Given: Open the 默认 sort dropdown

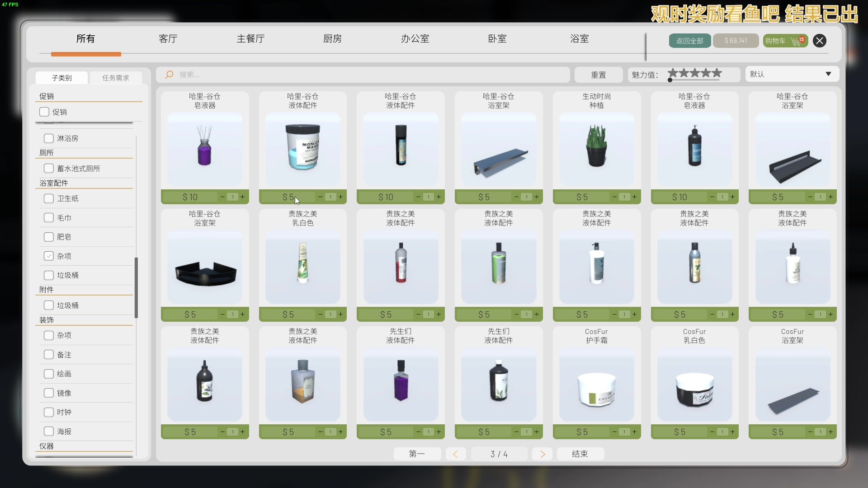Looking at the screenshot, I should point(792,74).
